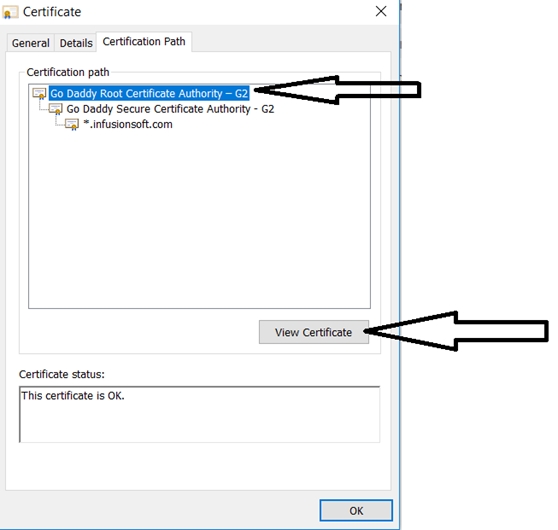Click inside the Certificate status text box
This screenshot has height=530, width=558.
pyautogui.click(x=200, y=414)
